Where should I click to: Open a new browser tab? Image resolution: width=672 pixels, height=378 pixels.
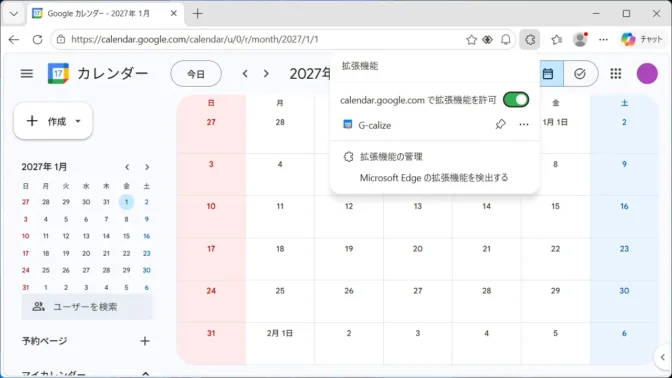[x=198, y=14]
